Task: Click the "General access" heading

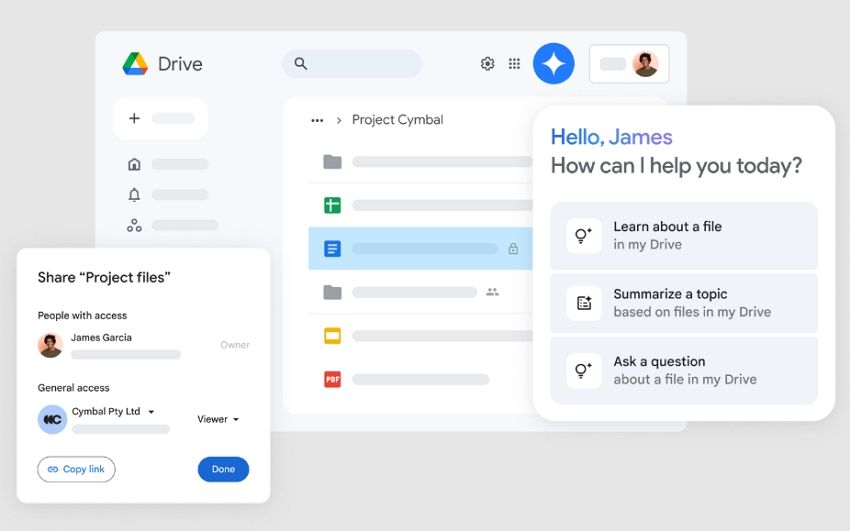Action: click(x=74, y=388)
